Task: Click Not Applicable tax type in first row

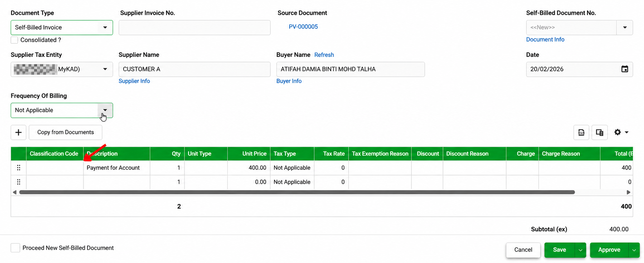Action: (x=292, y=168)
